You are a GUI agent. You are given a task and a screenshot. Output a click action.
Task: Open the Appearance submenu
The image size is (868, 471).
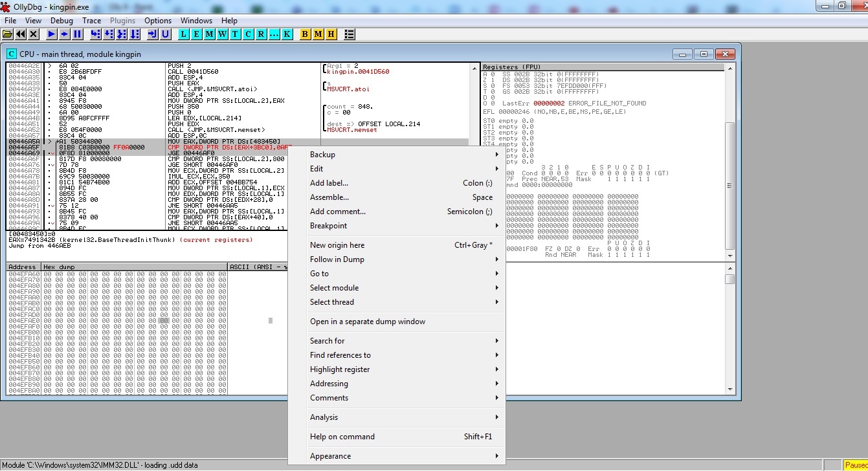[x=396, y=456]
